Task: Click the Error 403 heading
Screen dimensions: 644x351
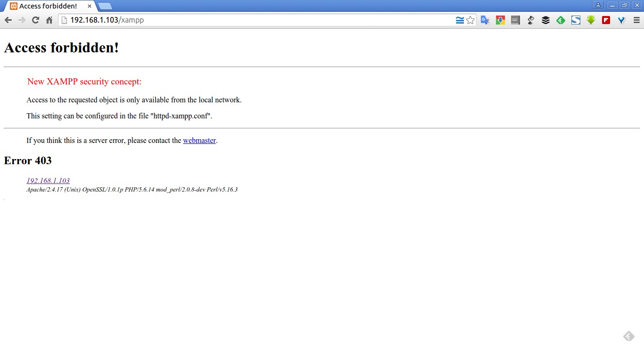Action: (28, 160)
